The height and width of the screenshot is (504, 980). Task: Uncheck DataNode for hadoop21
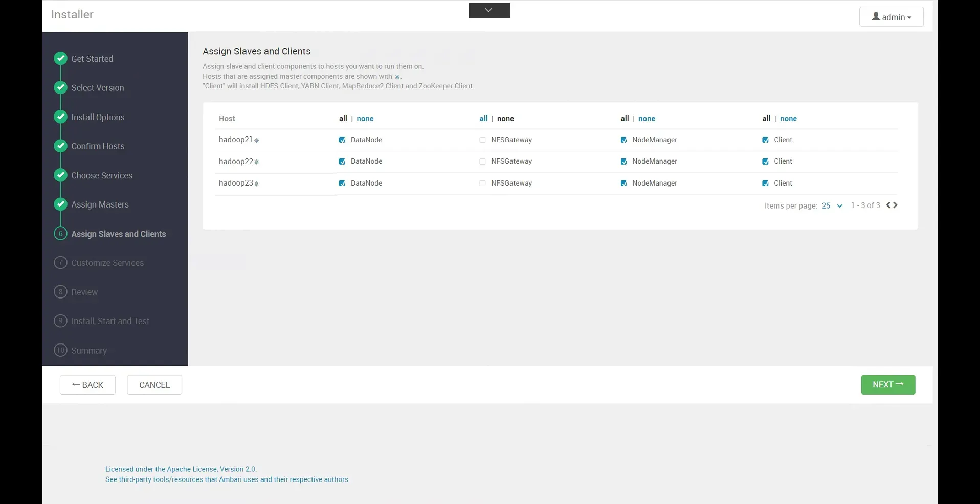[342, 140]
